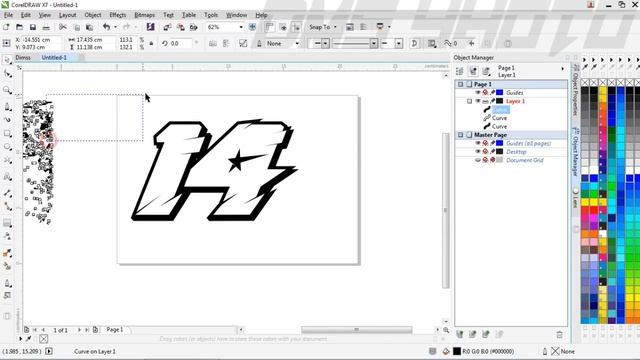640x360 pixels.
Task: Click the fill bucket icon in status bar
Action: click(x=446, y=351)
